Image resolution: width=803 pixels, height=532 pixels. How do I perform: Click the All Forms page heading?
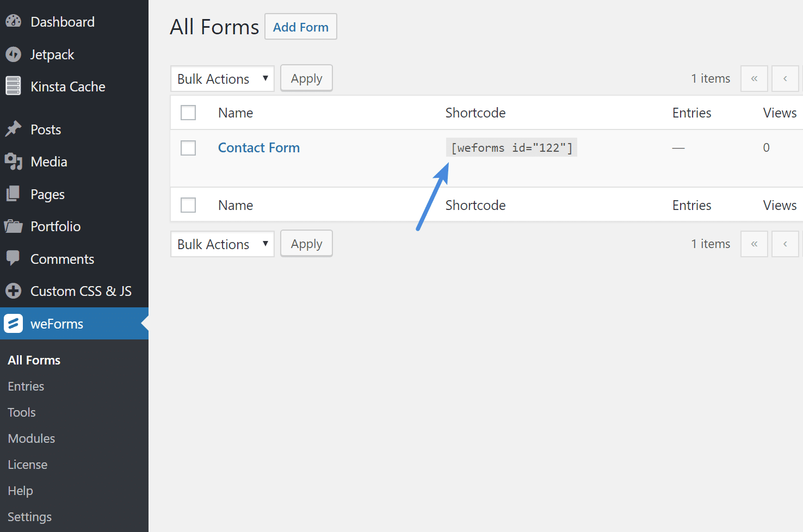(x=214, y=27)
